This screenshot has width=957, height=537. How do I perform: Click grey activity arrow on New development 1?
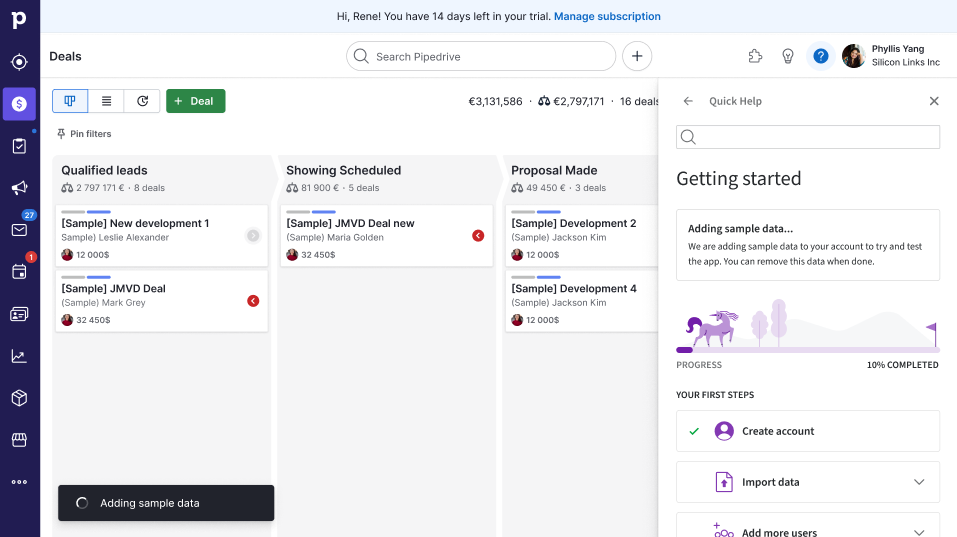(253, 236)
